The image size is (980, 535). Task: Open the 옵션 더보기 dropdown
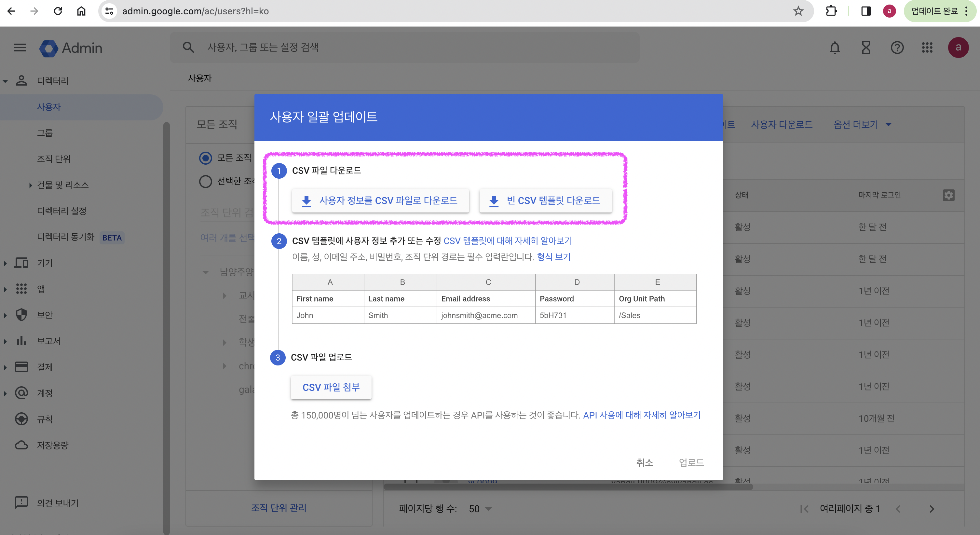[863, 124]
